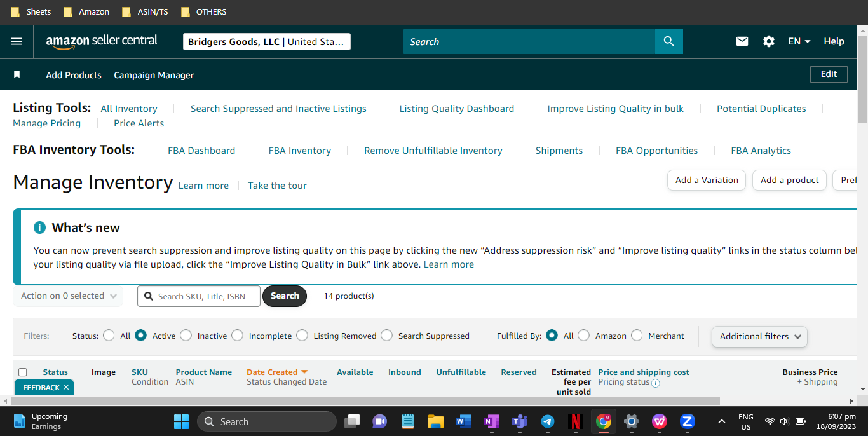This screenshot has height=436, width=868.
Task: Open the settings gear icon
Action: [769, 41]
